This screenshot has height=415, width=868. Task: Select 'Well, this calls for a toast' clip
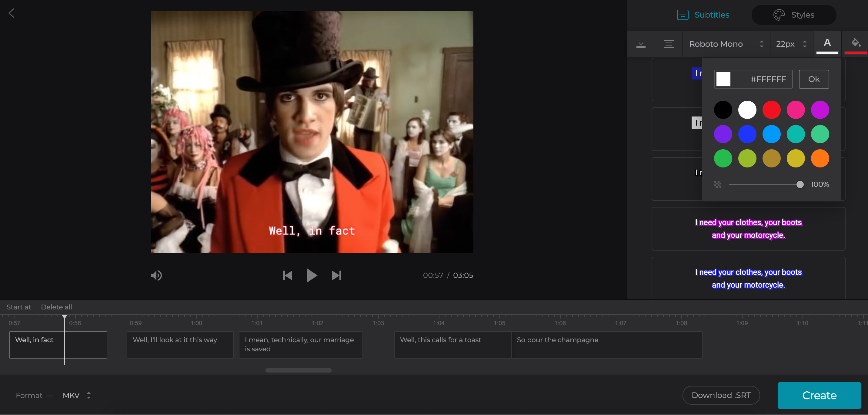452,345
